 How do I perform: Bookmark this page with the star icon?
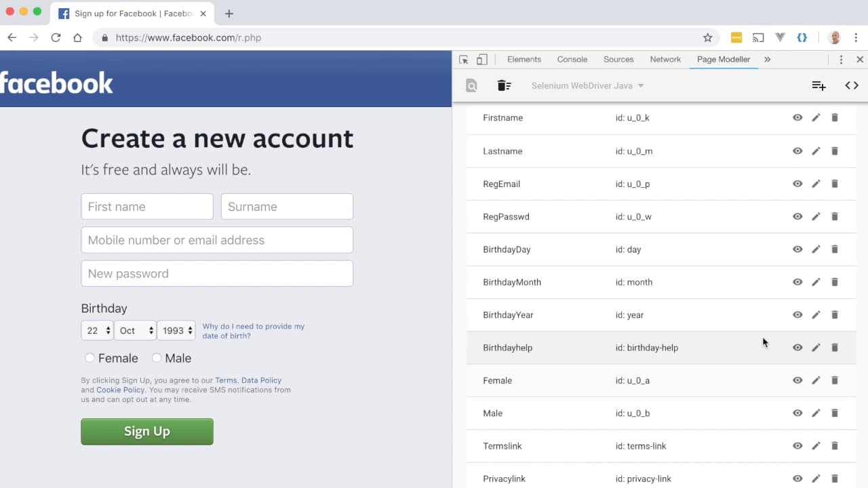point(707,38)
